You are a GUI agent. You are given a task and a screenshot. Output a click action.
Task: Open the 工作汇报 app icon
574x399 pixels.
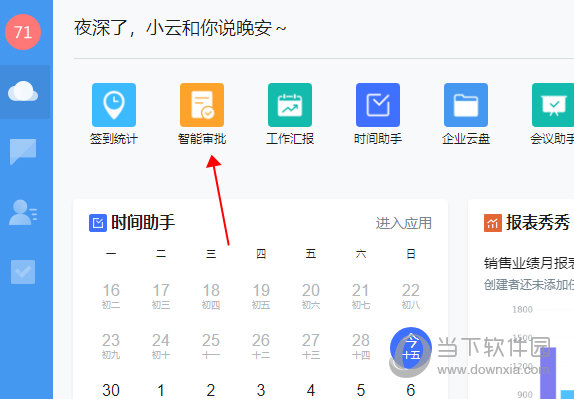(290, 105)
